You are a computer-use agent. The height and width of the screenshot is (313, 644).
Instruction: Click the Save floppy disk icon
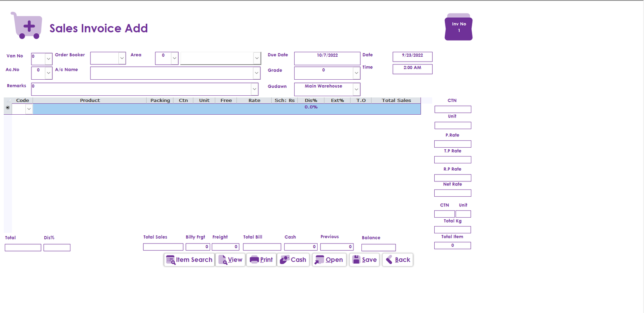356,260
